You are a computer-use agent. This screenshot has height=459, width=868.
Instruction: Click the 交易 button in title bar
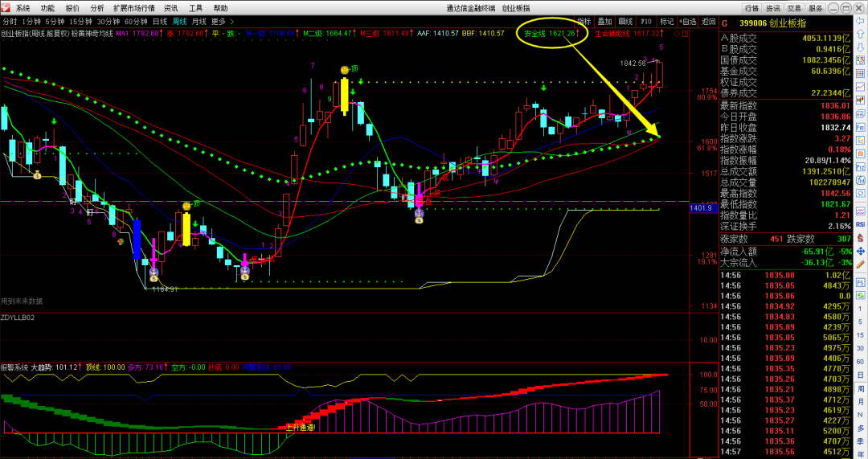click(794, 8)
